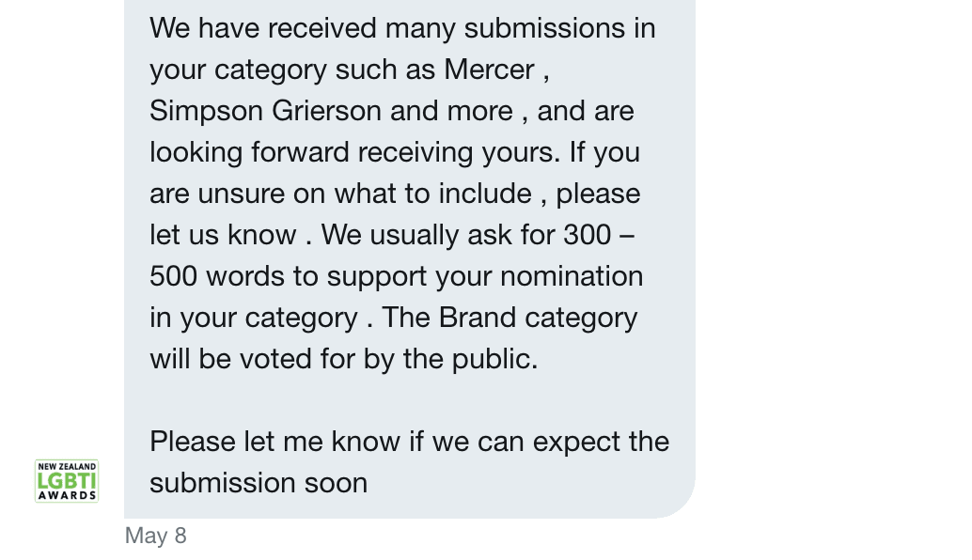Click the word "Mercer" in the message

pos(489,70)
